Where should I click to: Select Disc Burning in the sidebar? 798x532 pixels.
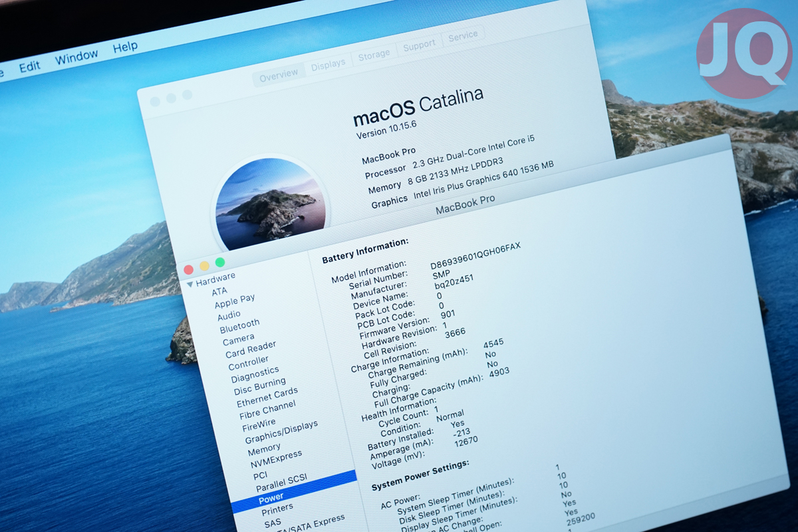260,386
